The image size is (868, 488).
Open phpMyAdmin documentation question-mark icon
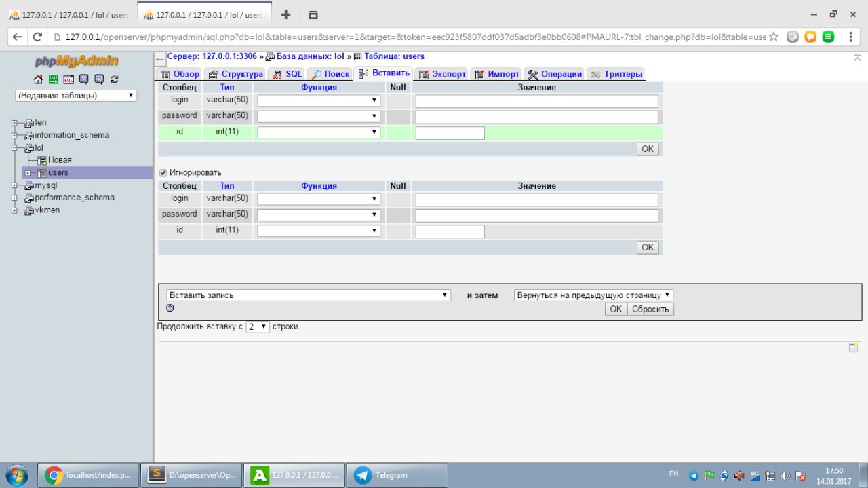(83, 79)
